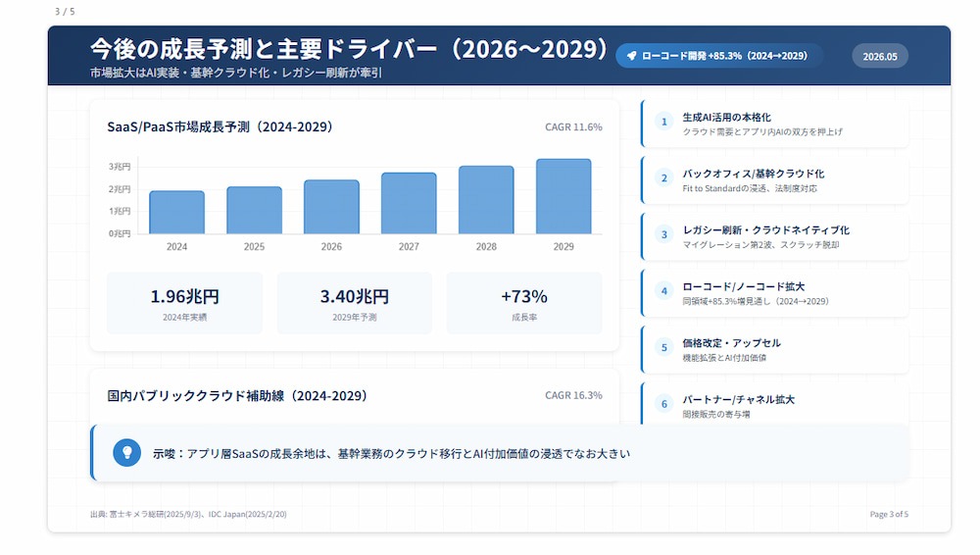Select numbered circle 6 for パートナー/チャネル拡大
The width and height of the screenshot is (980, 555).
pos(663,404)
